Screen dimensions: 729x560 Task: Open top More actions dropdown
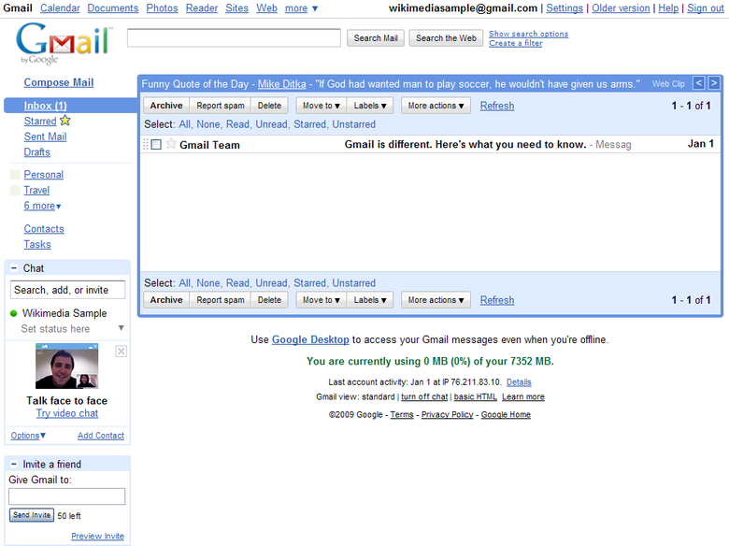tap(436, 106)
